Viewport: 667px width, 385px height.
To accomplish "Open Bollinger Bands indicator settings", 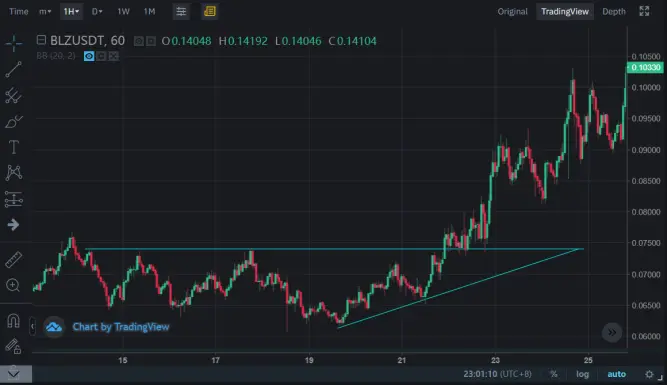I will 101,56.
